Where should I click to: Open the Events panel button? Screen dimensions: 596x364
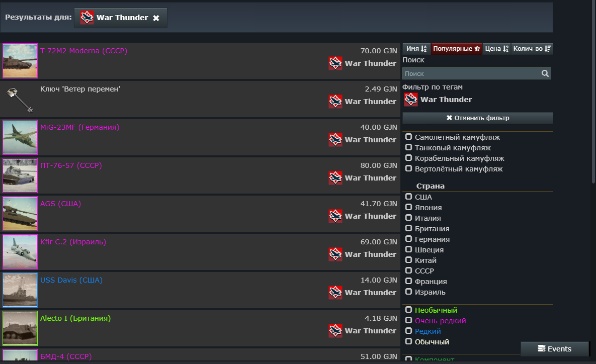pyautogui.click(x=555, y=349)
